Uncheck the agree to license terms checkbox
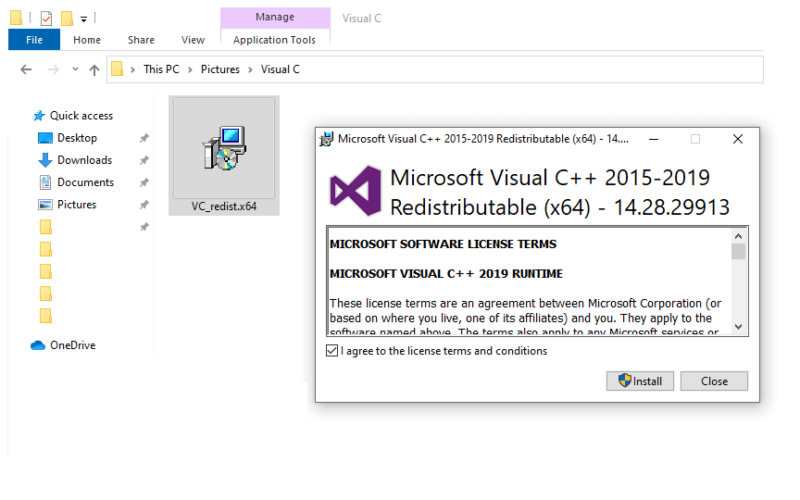The width and height of the screenshot is (800, 500). click(332, 351)
